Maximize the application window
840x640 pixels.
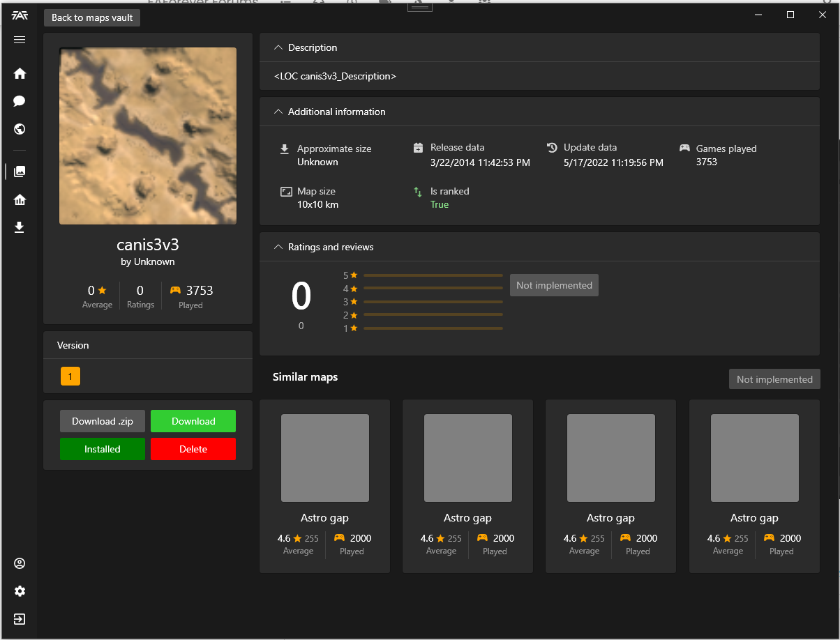point(790,15)
